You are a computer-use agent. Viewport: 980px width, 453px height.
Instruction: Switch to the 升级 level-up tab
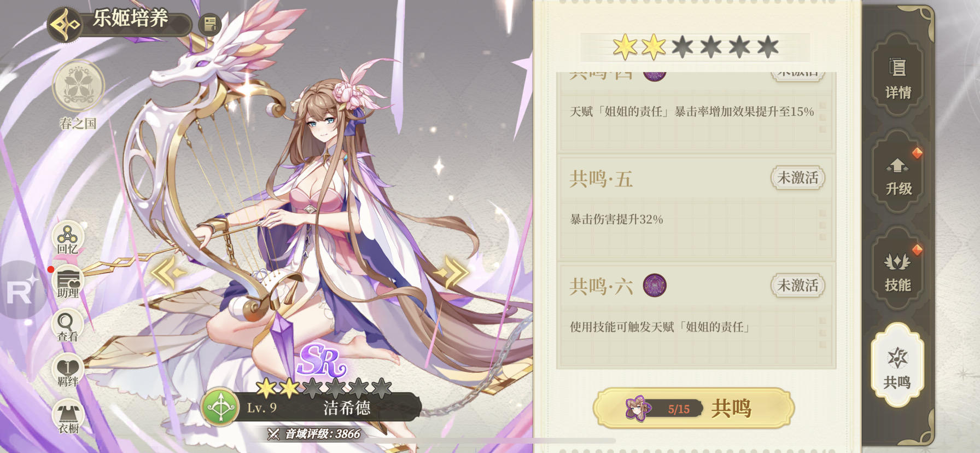point(898,175)
